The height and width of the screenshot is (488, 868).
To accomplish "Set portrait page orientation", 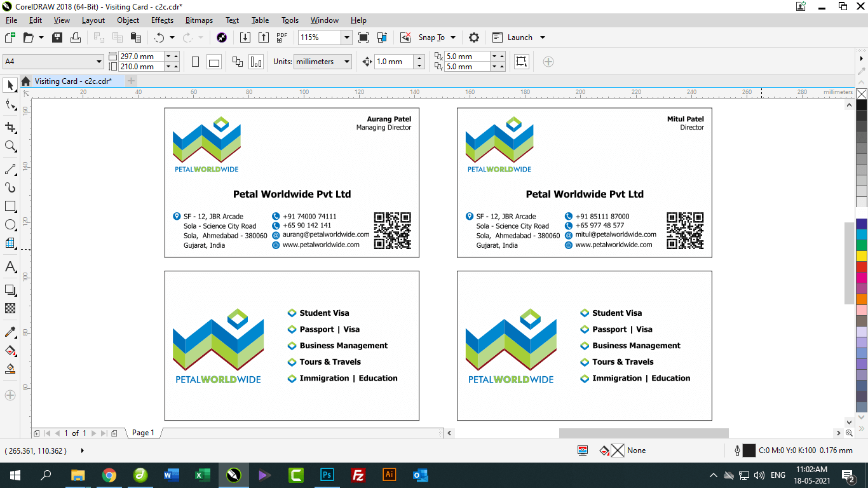I will pos(196,62).
